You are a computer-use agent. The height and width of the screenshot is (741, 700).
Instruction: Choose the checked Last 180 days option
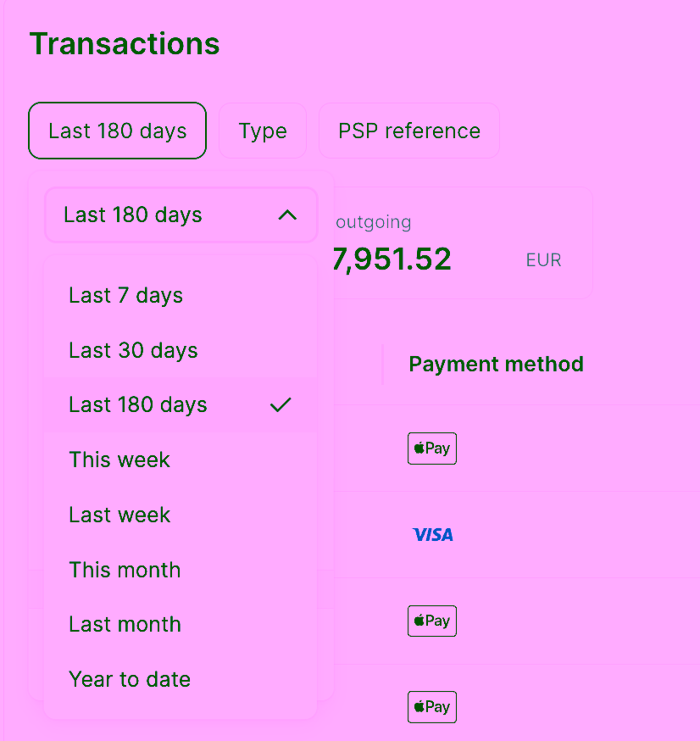180,405
